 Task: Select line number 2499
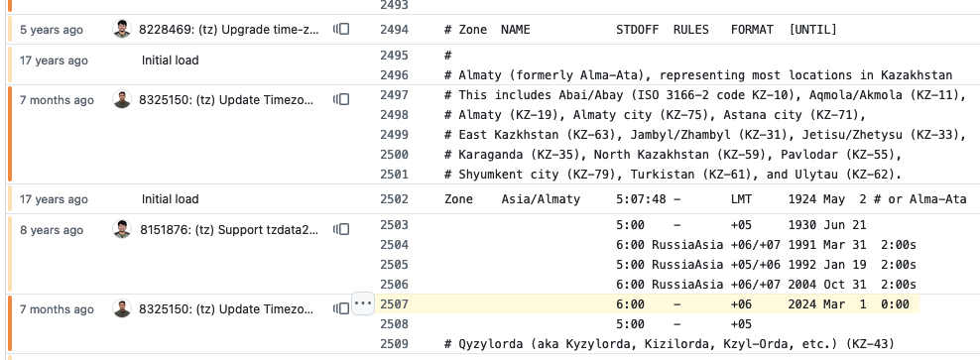pyautogui.click(x=394, y=135)
